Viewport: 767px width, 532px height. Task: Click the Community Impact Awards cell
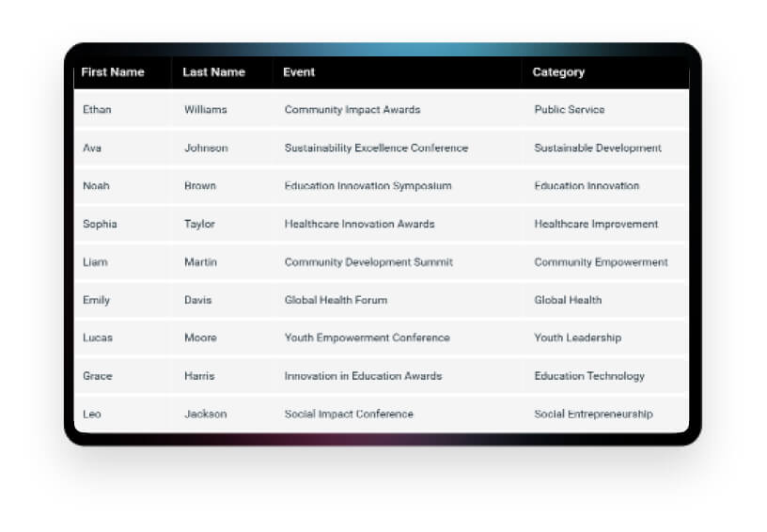click(352, 110)
